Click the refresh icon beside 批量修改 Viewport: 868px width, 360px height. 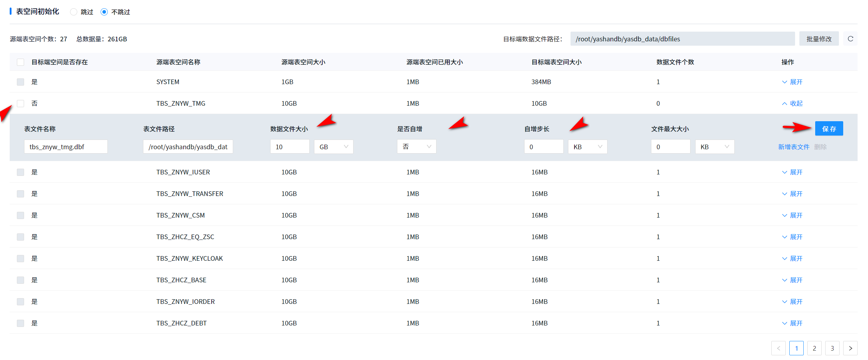[x=850, y=39]
